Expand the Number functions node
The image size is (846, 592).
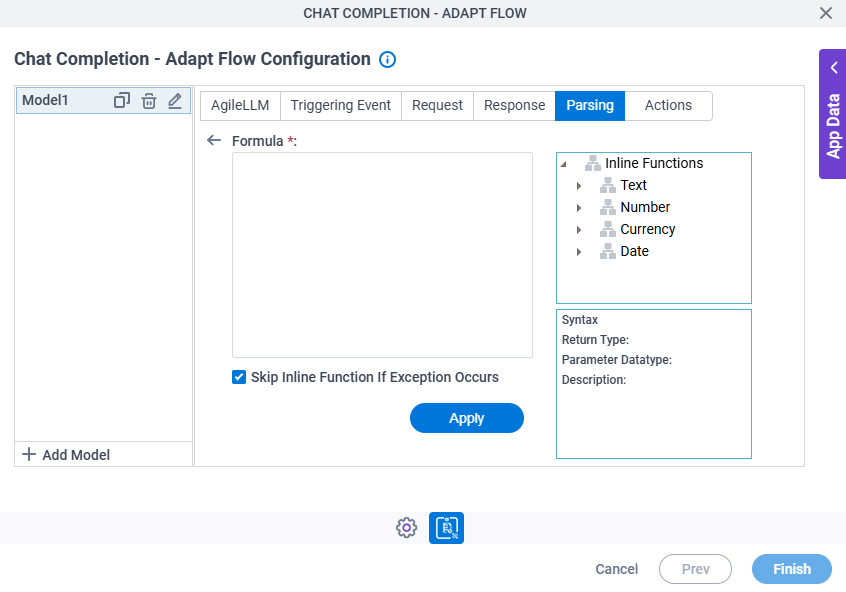click(x=579, y=208)
